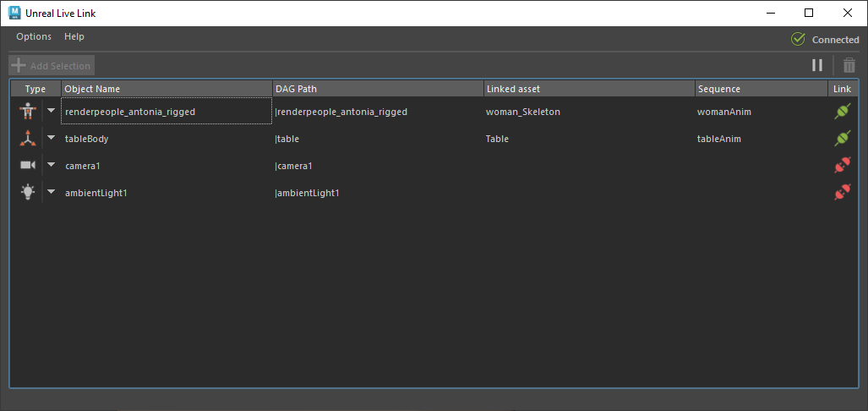Click the prop type icon for tableBody

pos(26,139)
